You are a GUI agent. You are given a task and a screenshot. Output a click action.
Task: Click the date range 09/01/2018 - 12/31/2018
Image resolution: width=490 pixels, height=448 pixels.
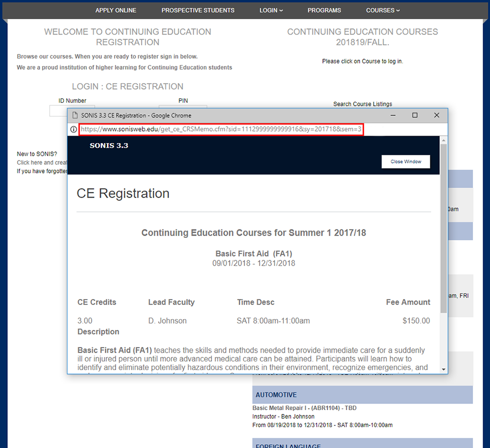[x=254, y=263]
